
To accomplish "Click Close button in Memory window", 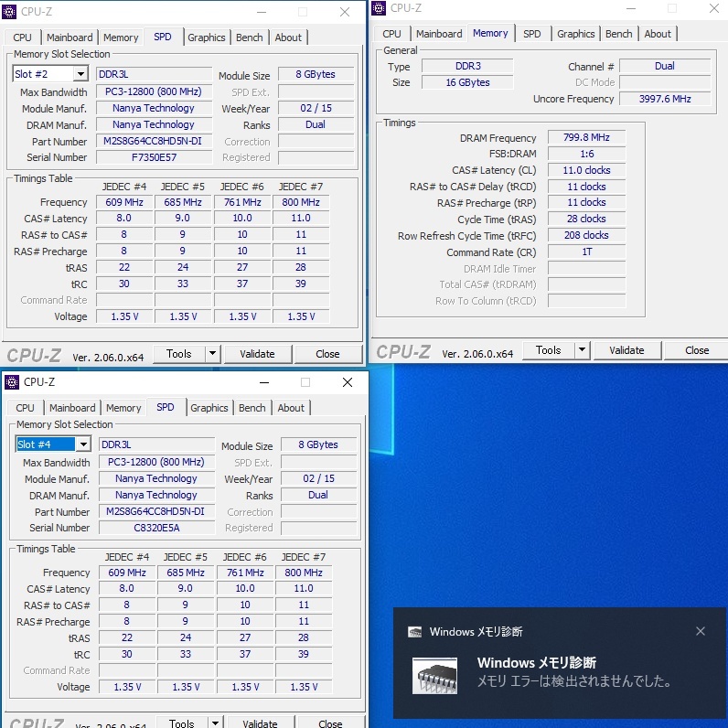I will point(697,350).
